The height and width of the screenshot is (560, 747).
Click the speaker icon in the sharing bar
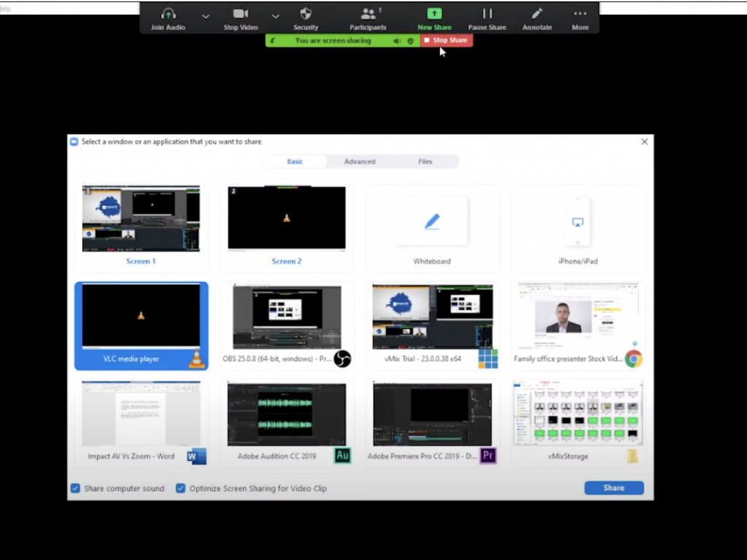coord(397,41)
